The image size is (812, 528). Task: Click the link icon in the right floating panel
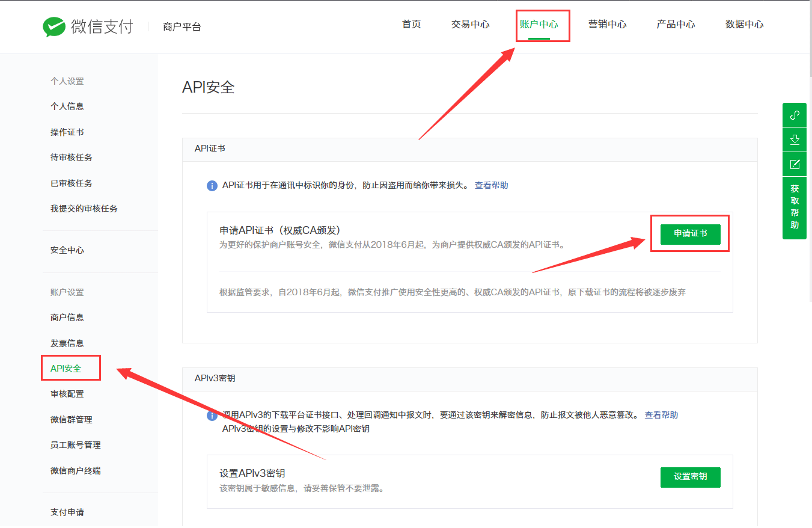795,115
